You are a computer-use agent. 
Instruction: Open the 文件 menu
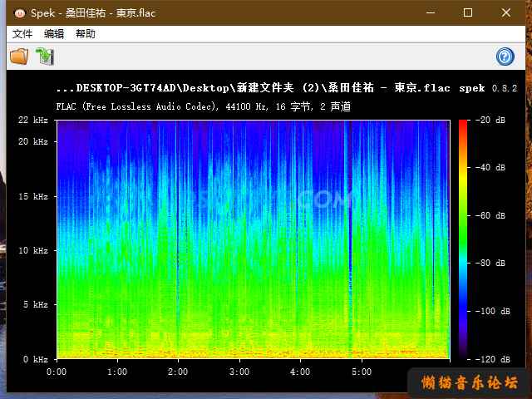22,34
